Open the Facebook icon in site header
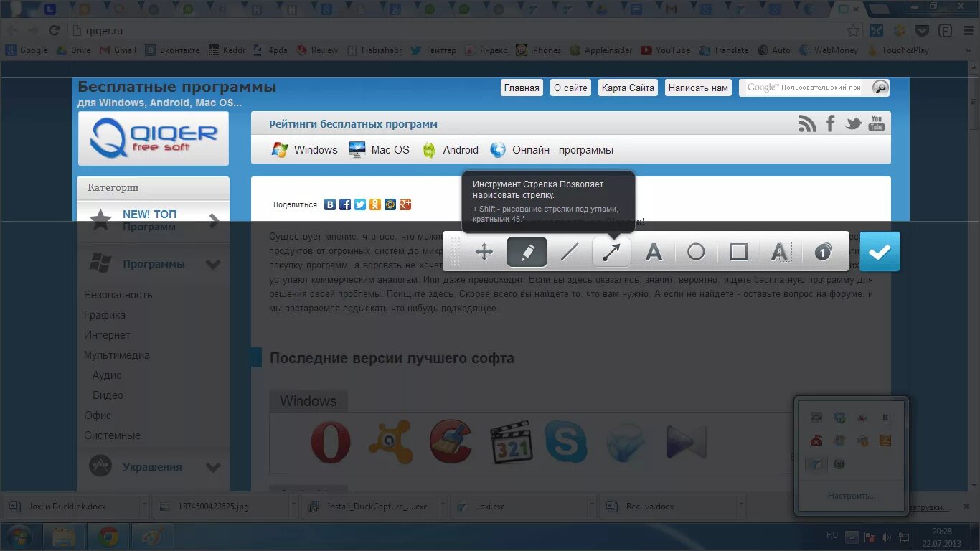 [830, 123]
